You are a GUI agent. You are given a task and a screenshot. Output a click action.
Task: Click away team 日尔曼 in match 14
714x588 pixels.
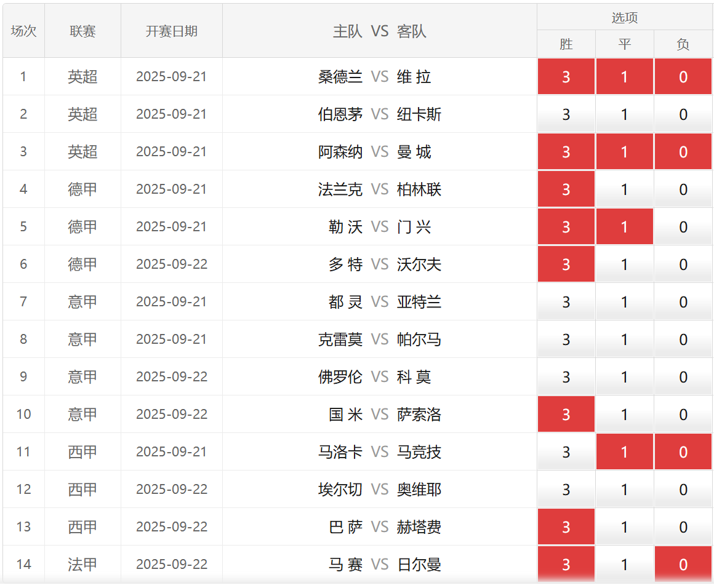pyautogui.click(x=419, y=564)
